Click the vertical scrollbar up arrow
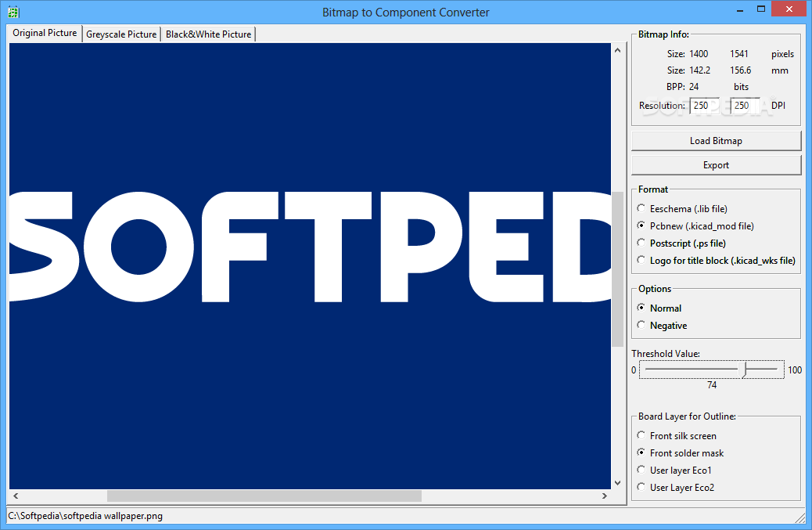The height and width of the screenshot is (530, 812). click(617, 50)
